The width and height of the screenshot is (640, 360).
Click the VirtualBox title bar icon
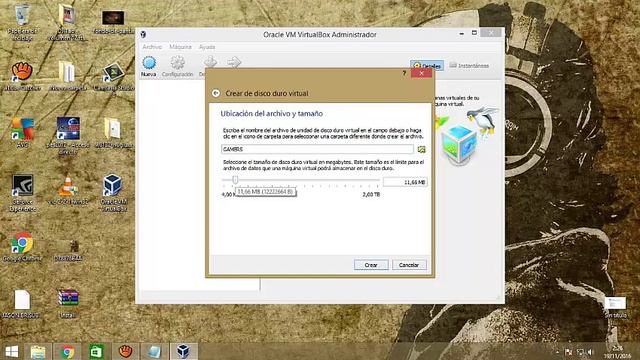143,34
